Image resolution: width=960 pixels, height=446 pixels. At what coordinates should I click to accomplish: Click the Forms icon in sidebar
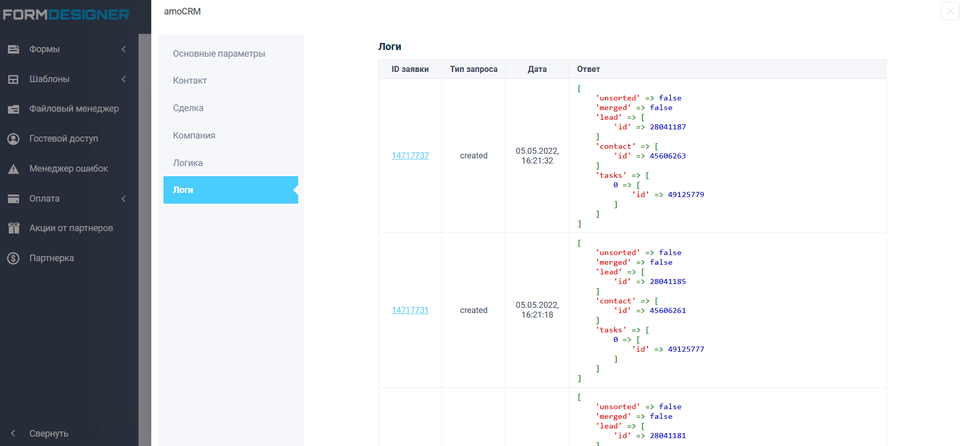[14, 49]
